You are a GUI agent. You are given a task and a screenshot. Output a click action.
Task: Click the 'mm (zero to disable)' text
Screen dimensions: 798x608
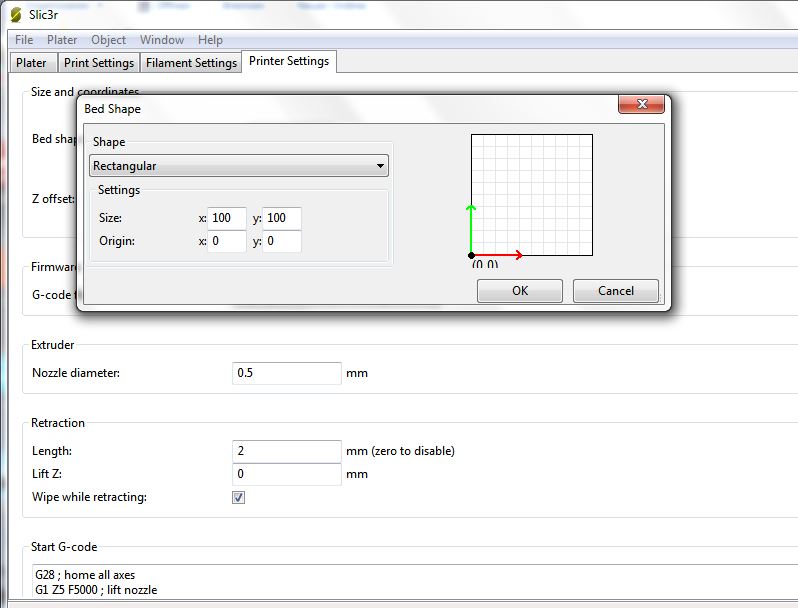401,451
